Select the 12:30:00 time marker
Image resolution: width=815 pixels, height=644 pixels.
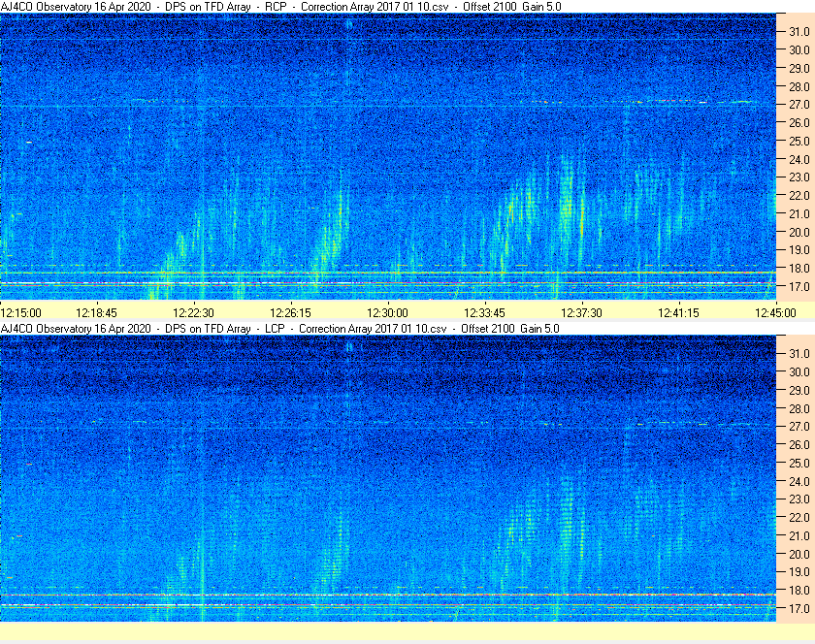click(x=387, y=312)
